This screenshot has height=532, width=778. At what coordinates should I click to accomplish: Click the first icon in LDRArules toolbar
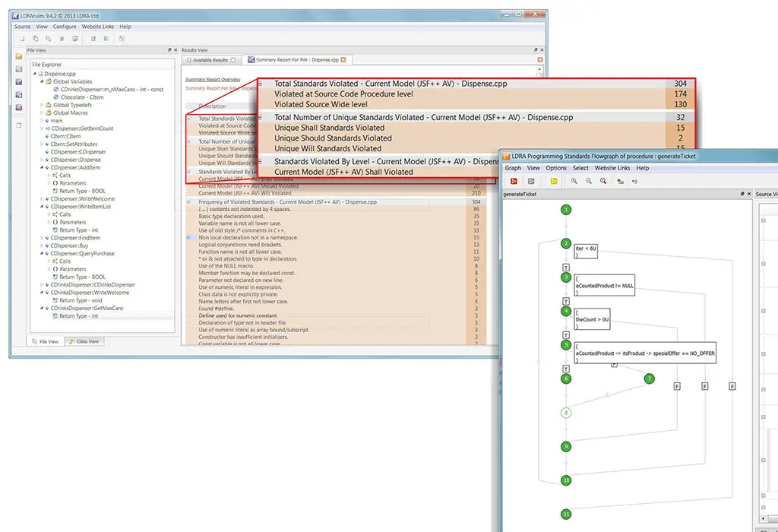pyautogui.click(x=21, y=38)
